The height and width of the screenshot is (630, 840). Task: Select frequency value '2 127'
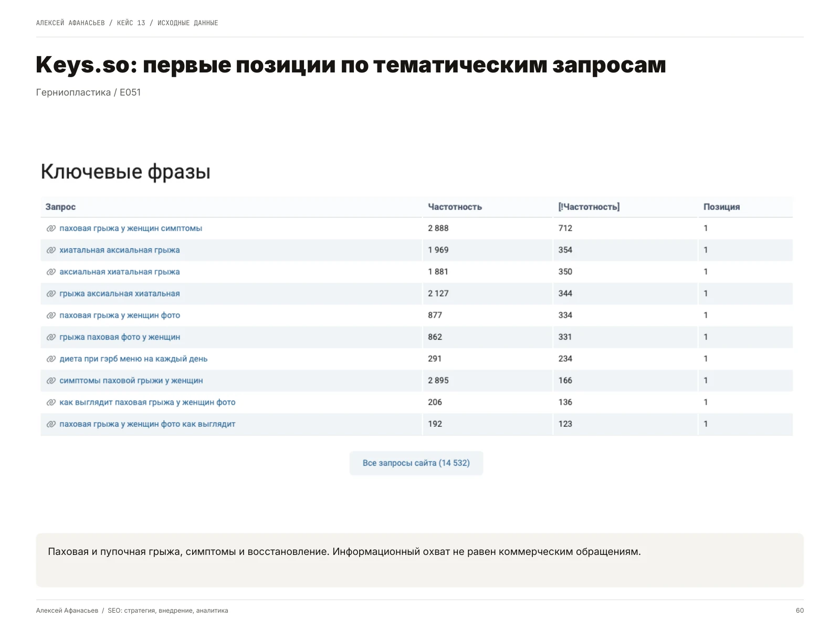tap(438, 293)
